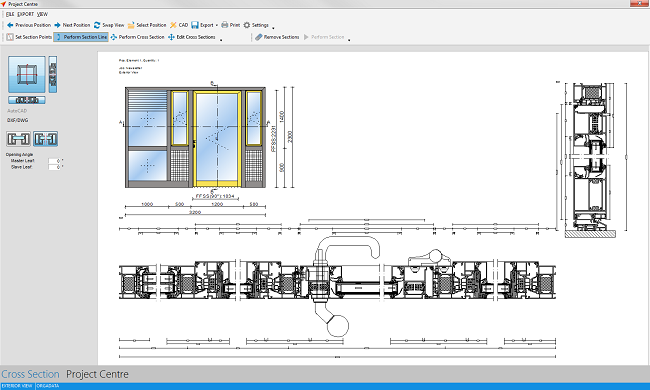Open overflow arrow after Edit Cross Sections
This screenshot has width=650, height=390.
pyautogui.click(x=221, y=40)
